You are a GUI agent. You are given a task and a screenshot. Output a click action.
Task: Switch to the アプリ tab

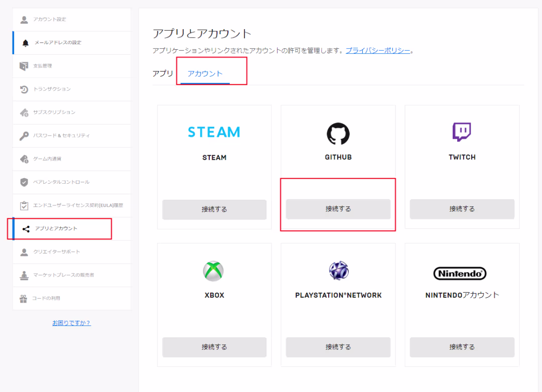pyautogui.click(x=163, y=73)
